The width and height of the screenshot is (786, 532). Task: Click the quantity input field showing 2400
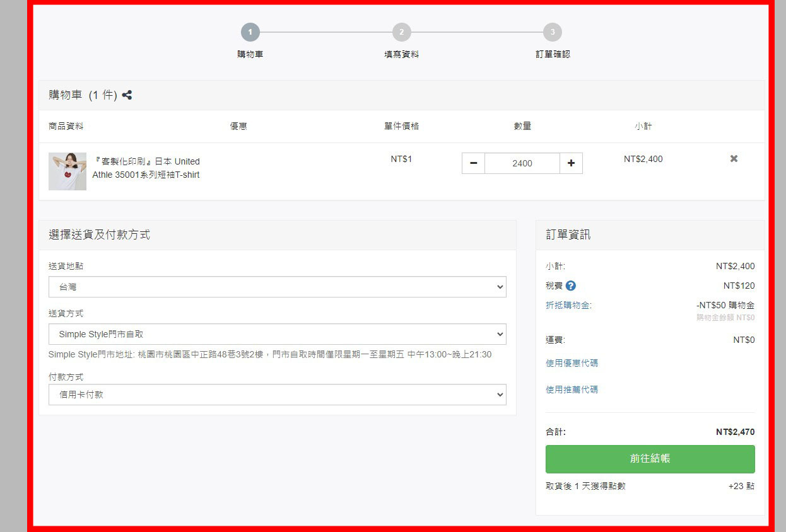(522, 163)
